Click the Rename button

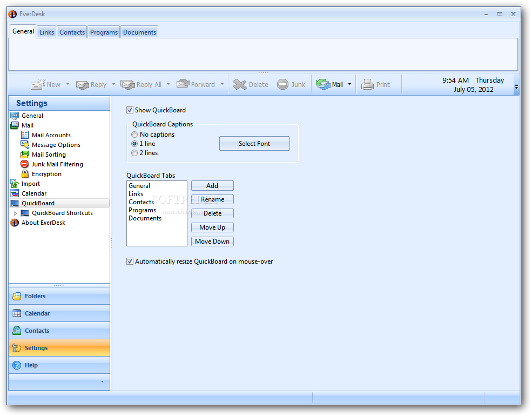(x=212, y=199)
